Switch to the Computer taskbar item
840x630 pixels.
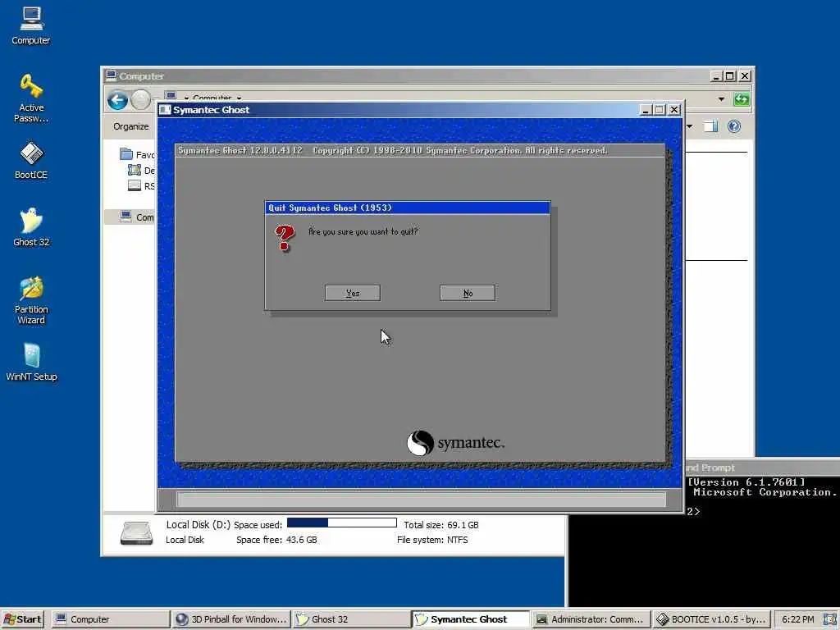click(112, 619)
